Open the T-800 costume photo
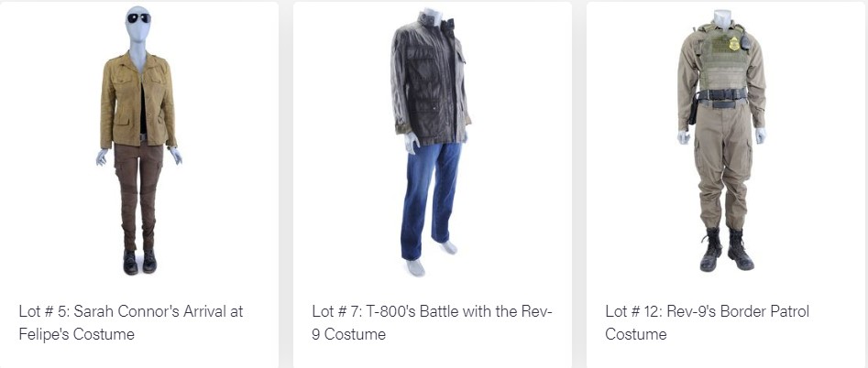Viewport: 868px width, 368px height. pyautogui.click(x=431, y=142)
